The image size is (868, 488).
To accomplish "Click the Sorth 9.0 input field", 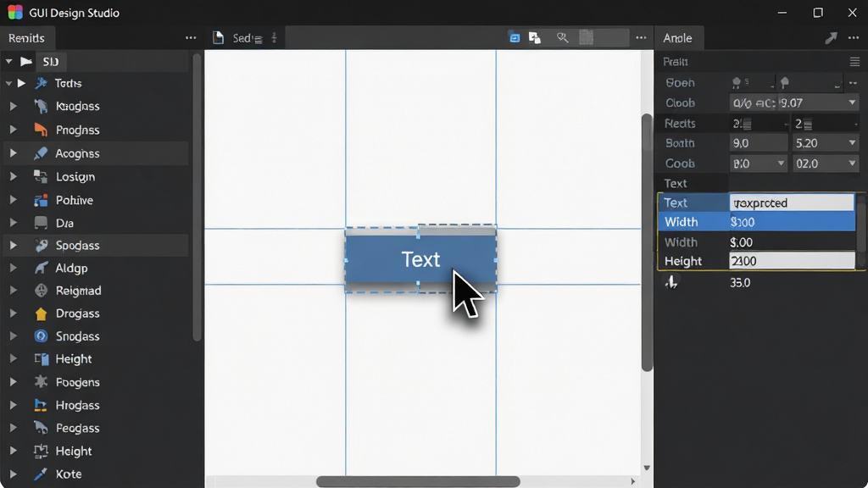I will click(x=759, y=143).
